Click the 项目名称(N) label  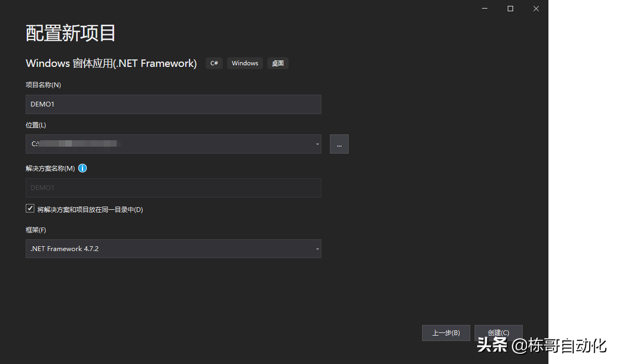point(43,85)
